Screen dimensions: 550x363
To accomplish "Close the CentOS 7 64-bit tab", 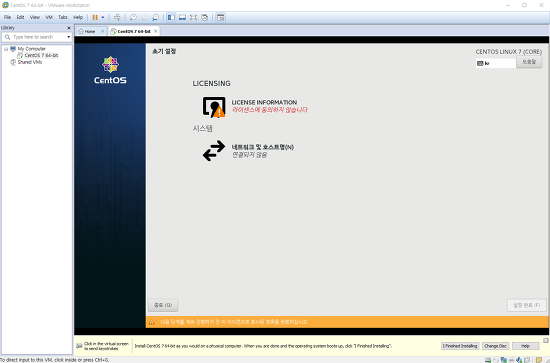I will [x=155, y=31].
